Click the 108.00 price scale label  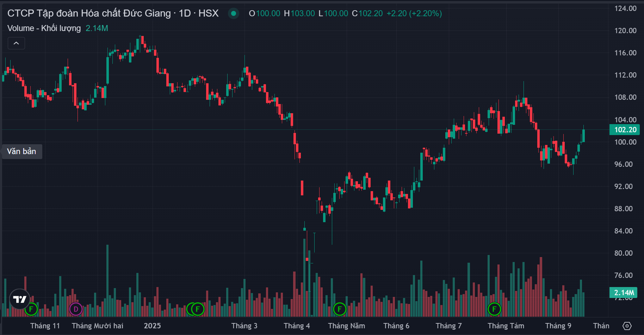625,97
